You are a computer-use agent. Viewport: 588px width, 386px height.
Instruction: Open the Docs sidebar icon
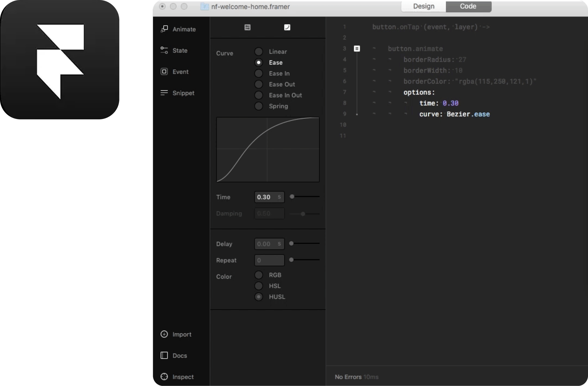(164, 355)
